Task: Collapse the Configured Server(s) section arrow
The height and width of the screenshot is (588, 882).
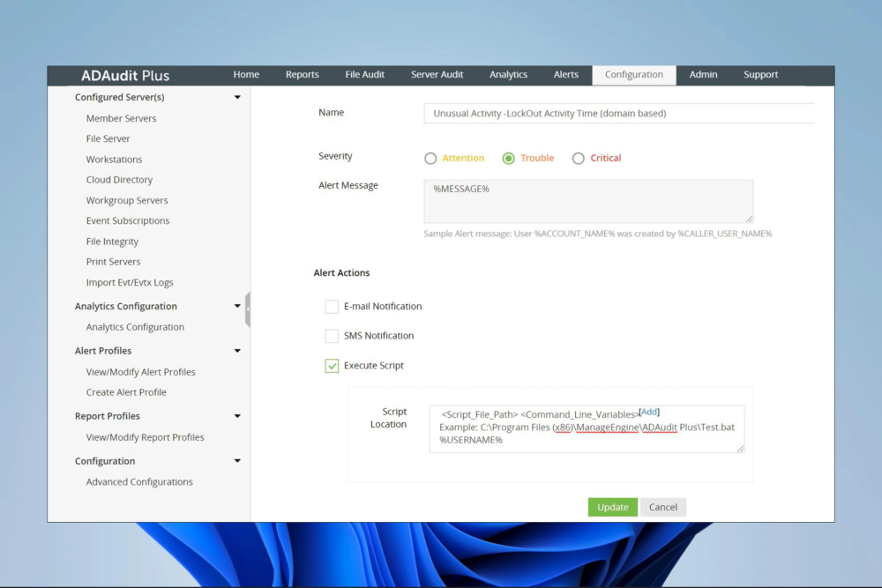Action: click(237, 97)
